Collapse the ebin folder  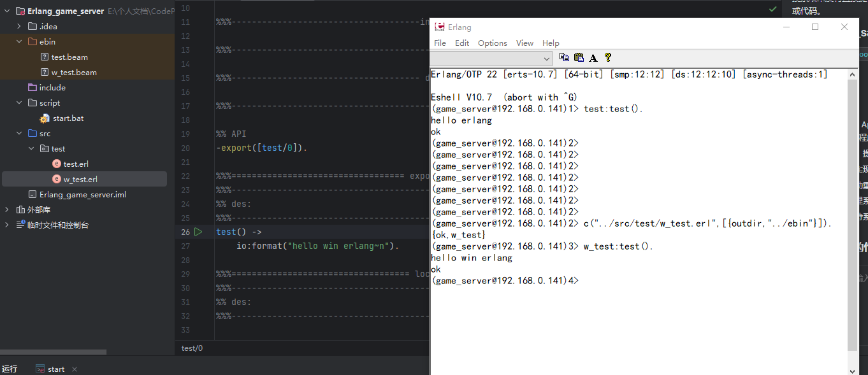(x=19, y=42)
